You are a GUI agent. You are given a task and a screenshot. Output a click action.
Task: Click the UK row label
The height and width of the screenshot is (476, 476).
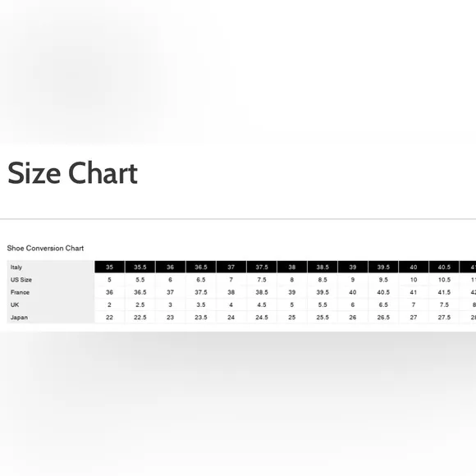pyautogui.click(x=15, y=304)
